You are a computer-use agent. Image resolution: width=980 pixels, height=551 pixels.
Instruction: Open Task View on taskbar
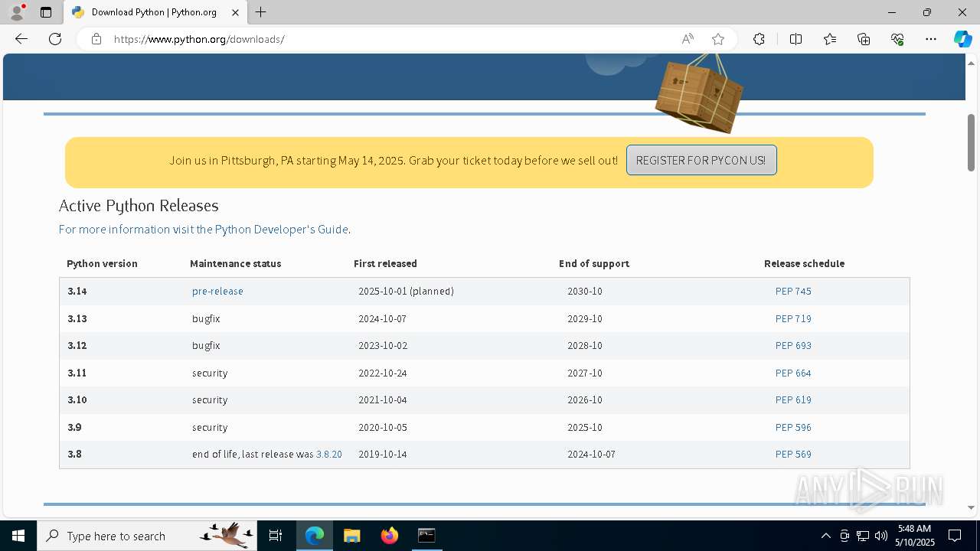276,536
